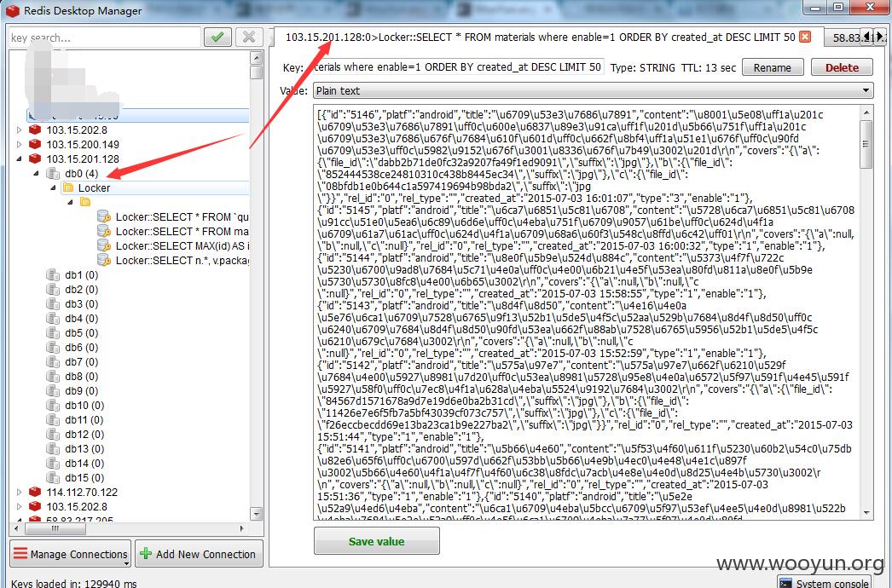Click the Locker folder icon

click(68, 187)
